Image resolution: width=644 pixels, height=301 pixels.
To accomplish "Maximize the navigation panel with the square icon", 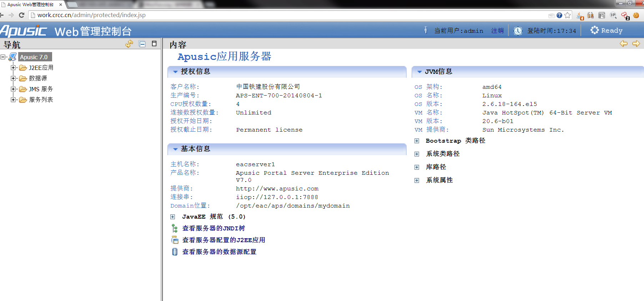I will (x=154, y=44).
